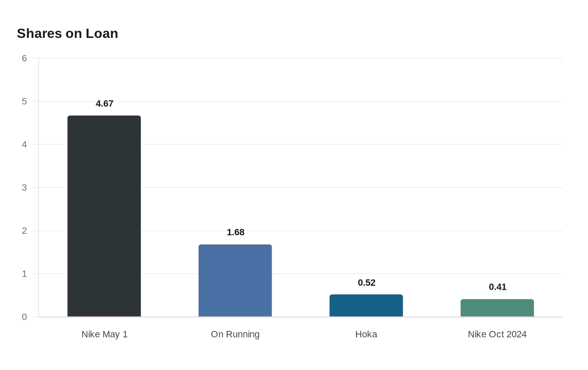Click the y-axis value 1
Image resolution: width=588 pixels, height=370 pixels.
click(24, 274)
